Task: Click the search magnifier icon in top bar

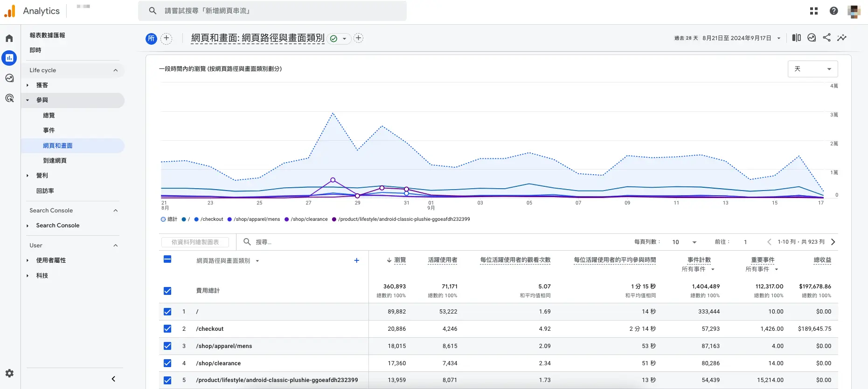Action: (153, 10)
